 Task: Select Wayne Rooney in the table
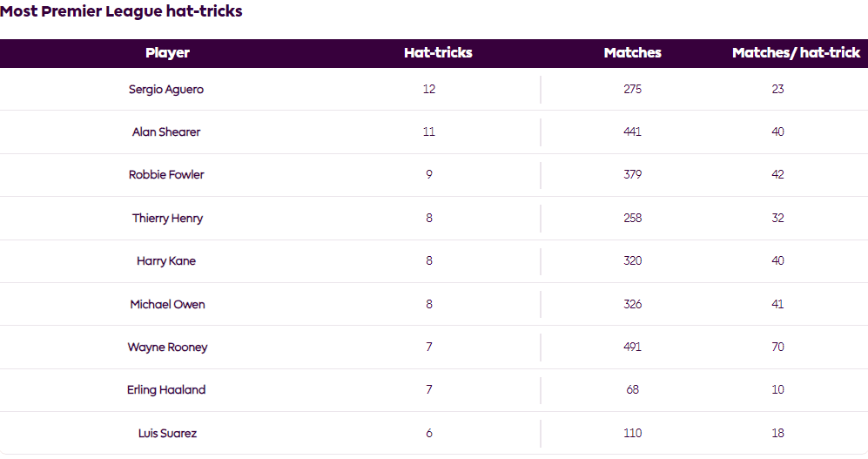point(167,348)
